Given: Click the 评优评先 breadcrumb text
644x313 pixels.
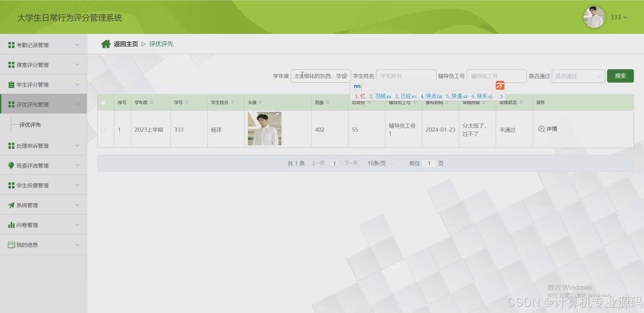Looking at the screenshot, I should (161, 44).
